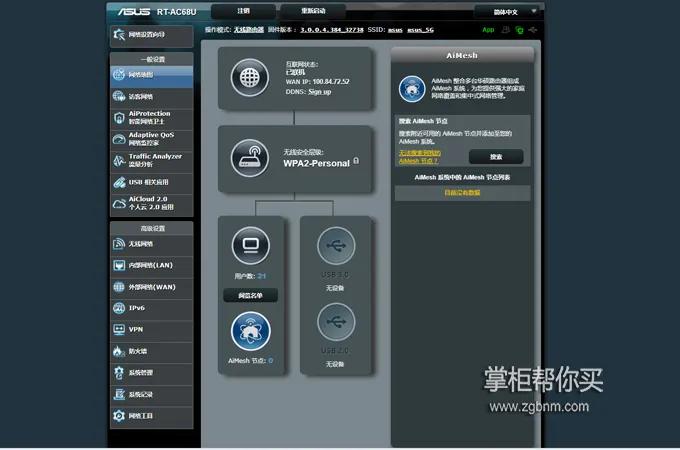This screenshot has width=680, height=450.
Task: Open the Administration (系统管理) menu item
Action: 151,372
